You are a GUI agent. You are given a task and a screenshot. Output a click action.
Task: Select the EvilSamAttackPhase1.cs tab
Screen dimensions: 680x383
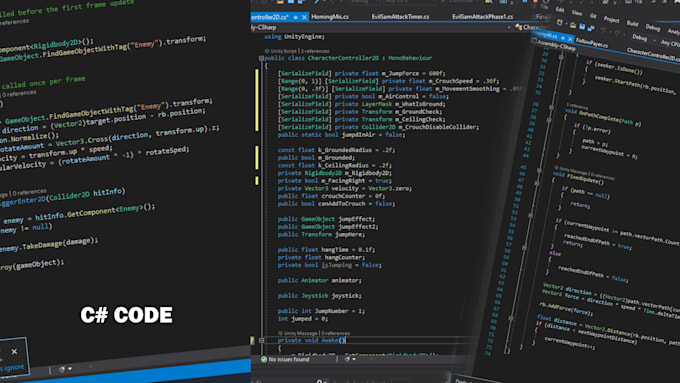[482, 17]
